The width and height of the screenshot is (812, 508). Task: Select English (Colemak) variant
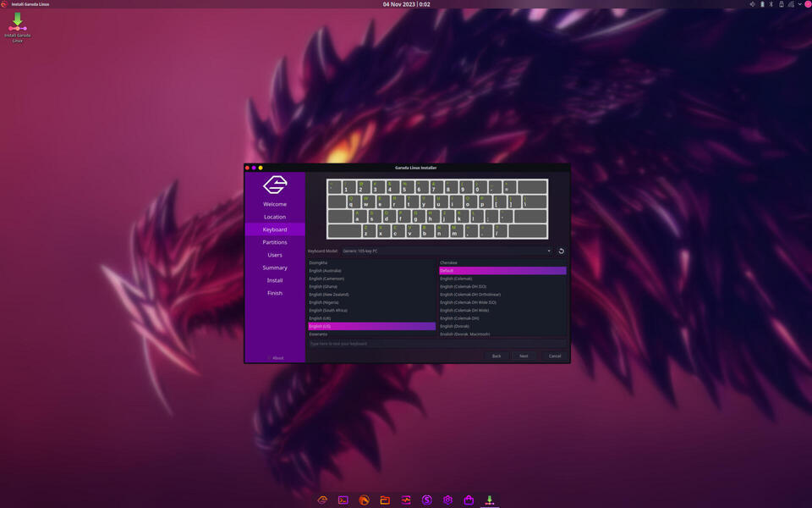[502, 279]
